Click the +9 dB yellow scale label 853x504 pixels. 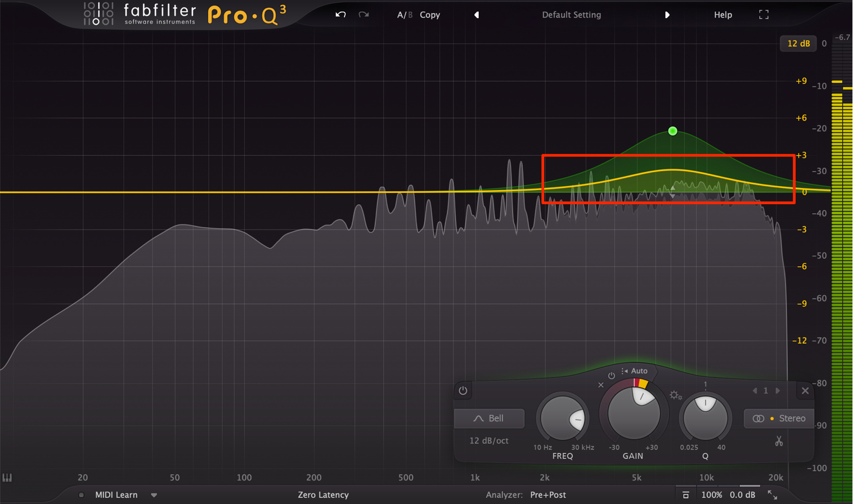(801, 81)
